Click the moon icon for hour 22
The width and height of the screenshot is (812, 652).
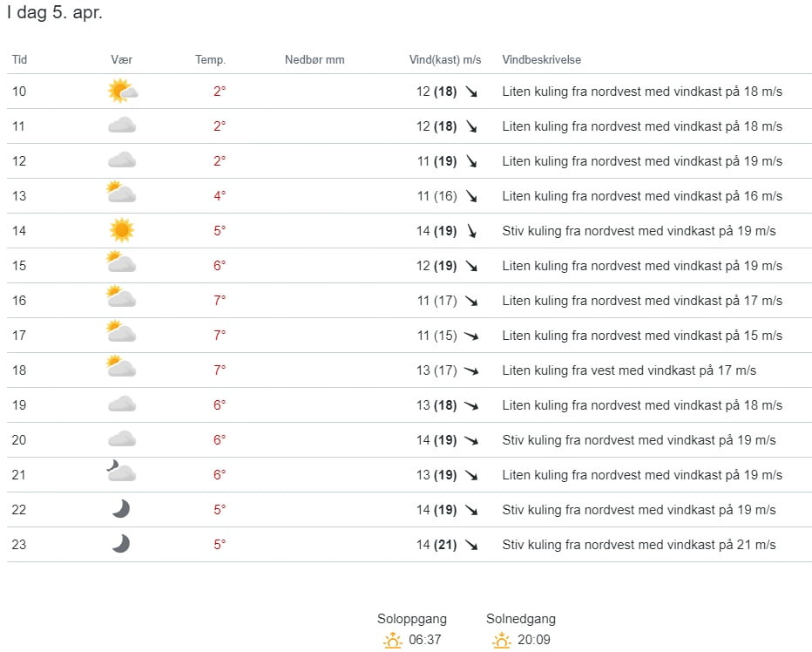pyautogui.click(x=121, y=509)
